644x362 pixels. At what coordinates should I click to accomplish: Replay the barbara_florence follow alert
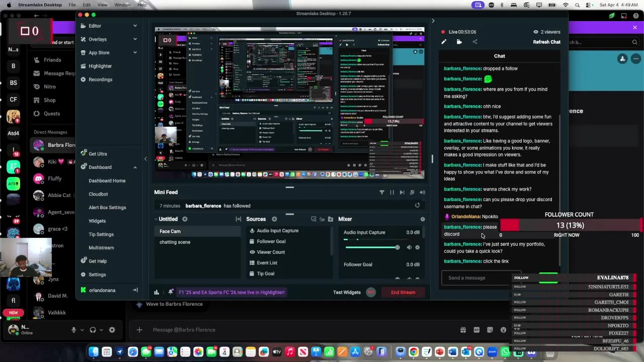(x=417, y=205)
